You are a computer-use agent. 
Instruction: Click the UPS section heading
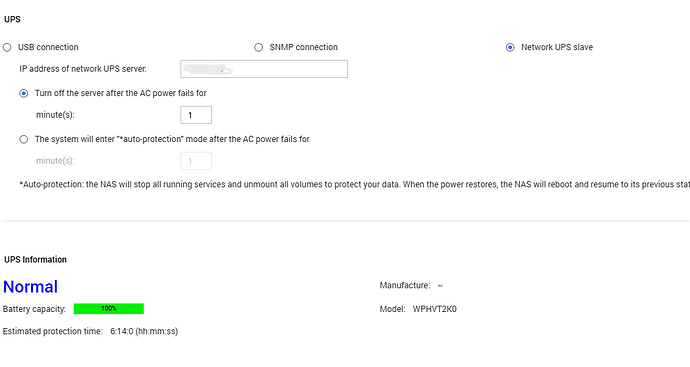pos(12,19)
